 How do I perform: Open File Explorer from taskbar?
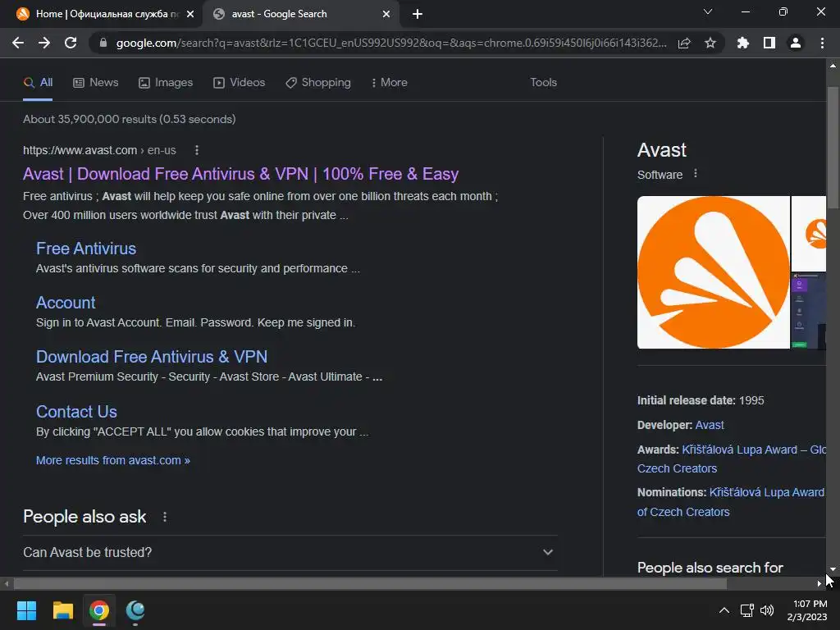tap(62, 610)
